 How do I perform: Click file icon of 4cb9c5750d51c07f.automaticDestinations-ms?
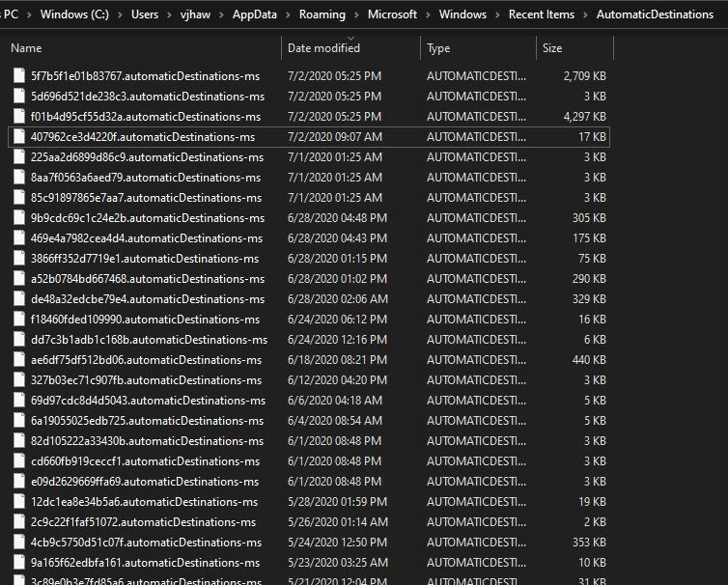point(19,542)
